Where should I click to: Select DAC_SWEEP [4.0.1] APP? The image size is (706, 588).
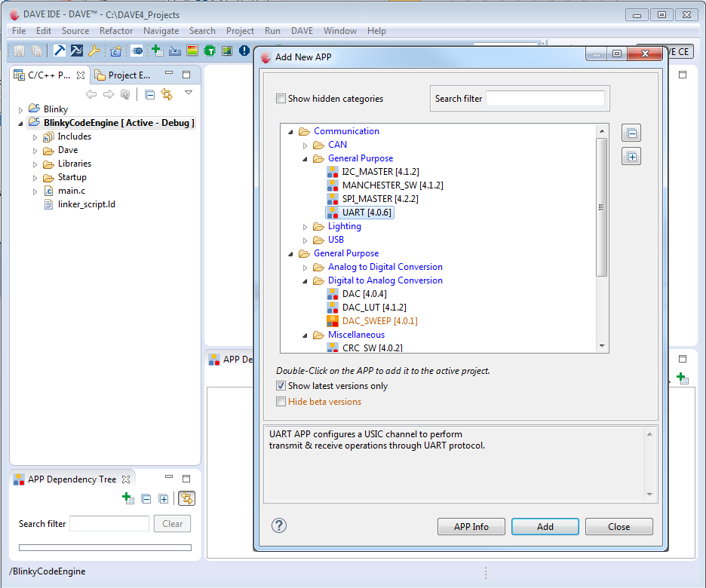coord(373,321)
